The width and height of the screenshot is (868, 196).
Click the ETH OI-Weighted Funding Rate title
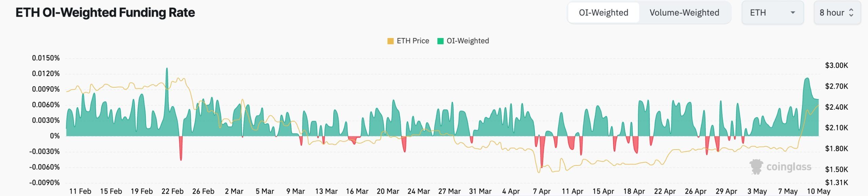click(x=105, y=13)
